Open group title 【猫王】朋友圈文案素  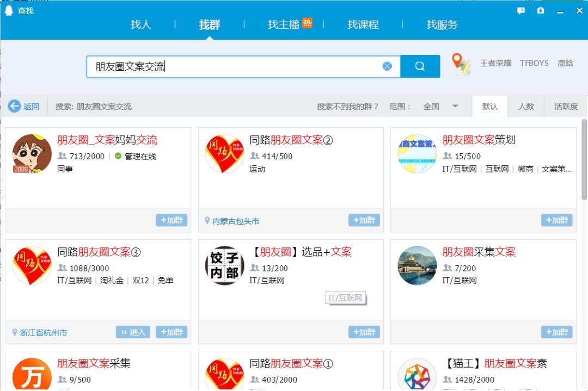point(494,363)
